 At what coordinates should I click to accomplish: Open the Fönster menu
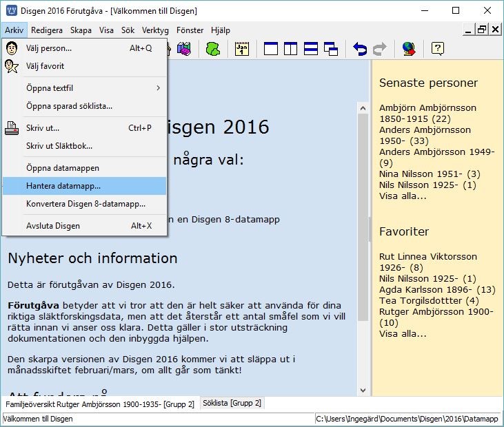pyautogui.click(x=190, y=30)
